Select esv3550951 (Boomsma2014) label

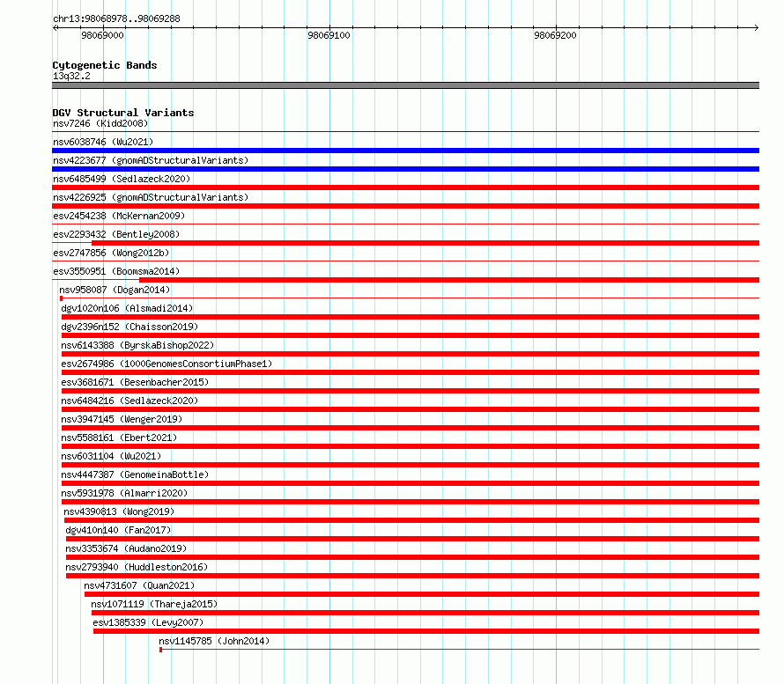click(x=116, y=271)
